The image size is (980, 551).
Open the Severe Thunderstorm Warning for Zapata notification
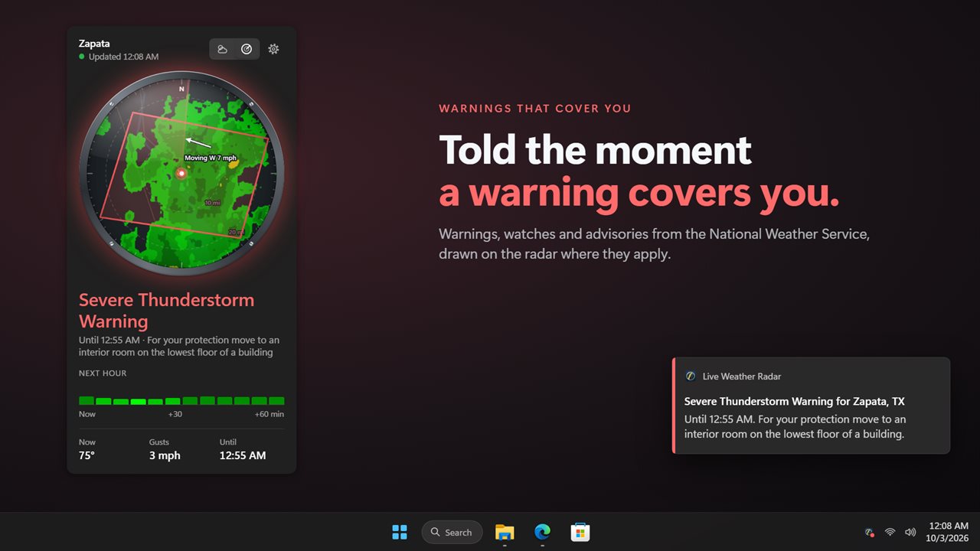[812, 406]
